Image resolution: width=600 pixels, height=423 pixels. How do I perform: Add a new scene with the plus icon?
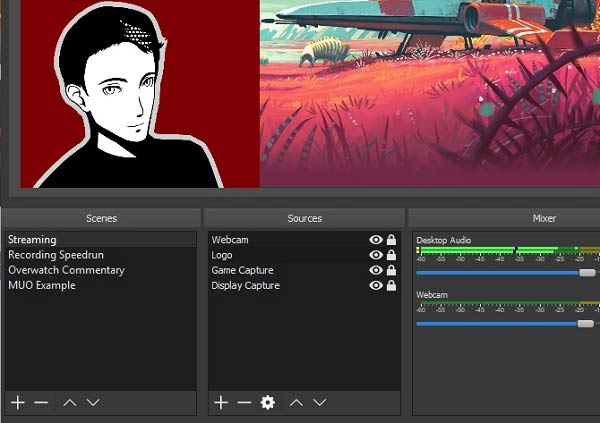click(18, 402)
